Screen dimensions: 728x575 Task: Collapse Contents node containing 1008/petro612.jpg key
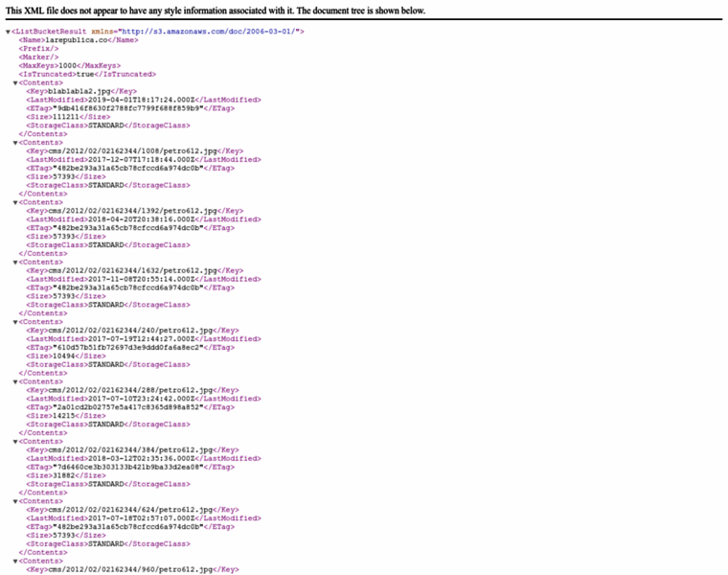pos(15,143)
